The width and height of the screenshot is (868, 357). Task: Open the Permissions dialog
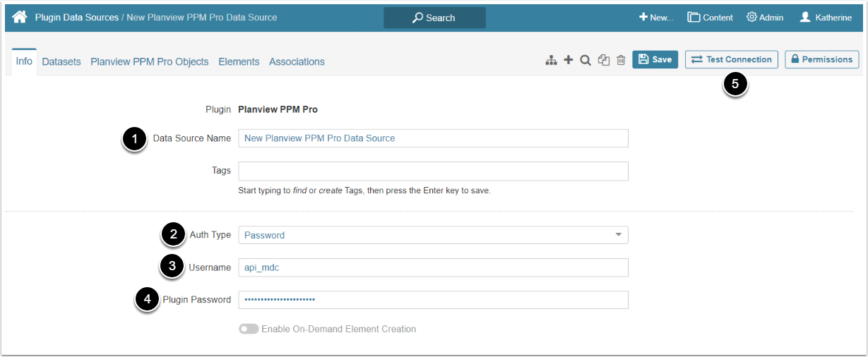pos(822,59)
